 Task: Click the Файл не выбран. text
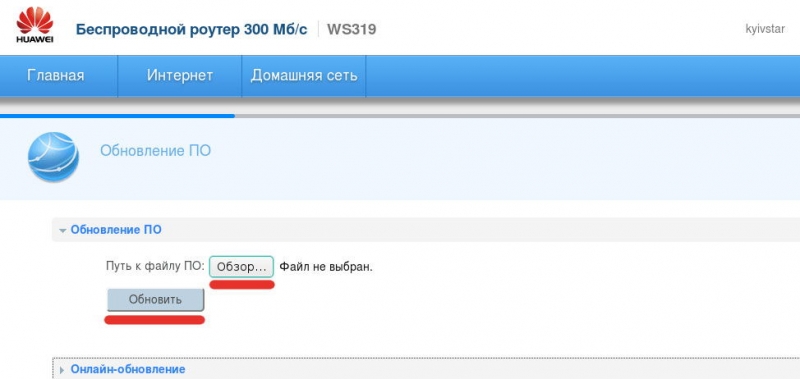pos(326,267)
